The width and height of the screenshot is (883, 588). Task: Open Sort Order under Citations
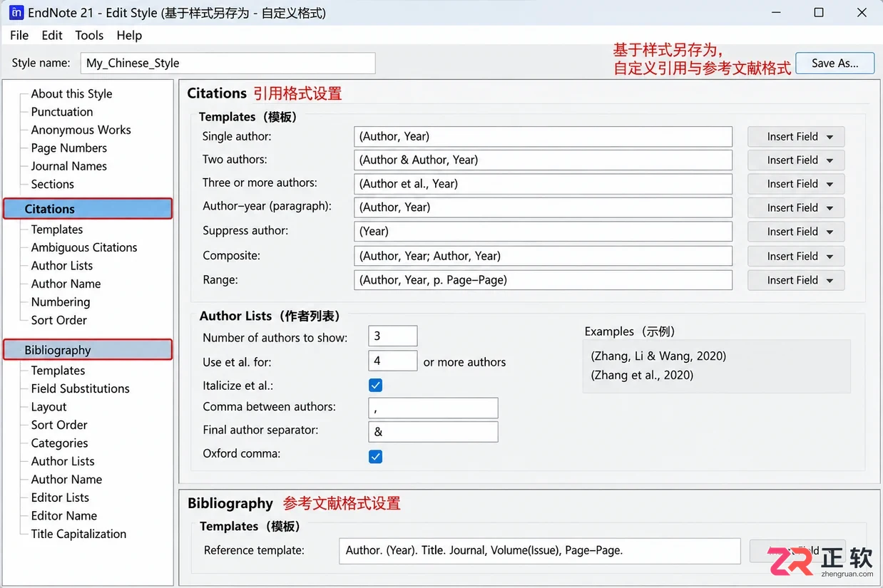tap(59, 320)
